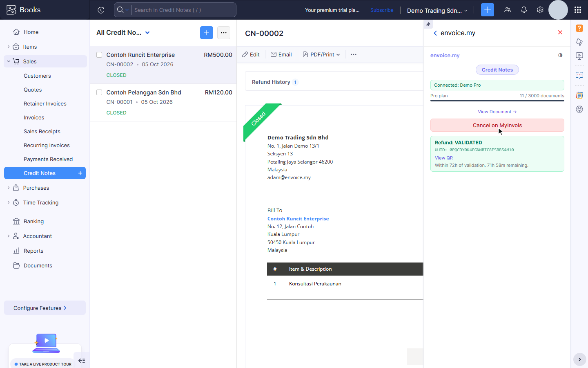Open the notifications bell

coord(524,10)
